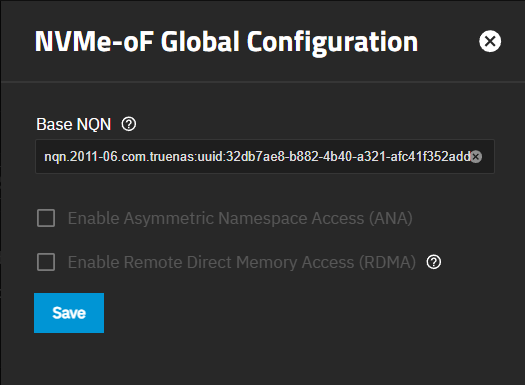Image resolution: width=525 pixels, height=385 pixels.
Task: Toggle the ANA checkbox square
Action: point(46,218)
